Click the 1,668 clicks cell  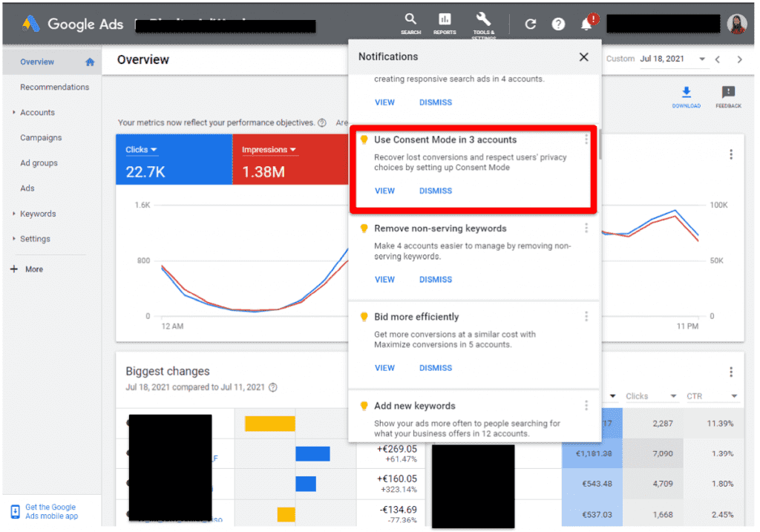pos(663,514)
